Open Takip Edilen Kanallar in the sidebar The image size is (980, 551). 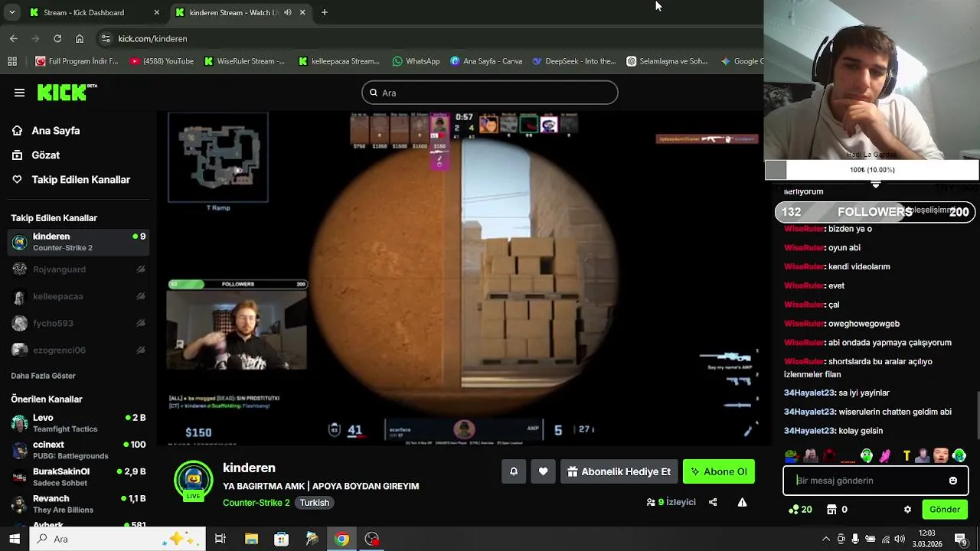70,180
